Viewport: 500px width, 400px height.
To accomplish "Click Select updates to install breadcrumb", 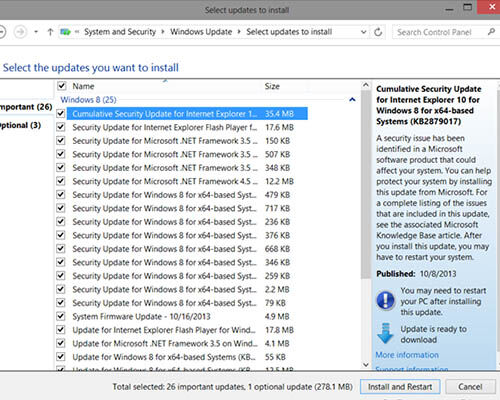I will [x=289, y=32].
